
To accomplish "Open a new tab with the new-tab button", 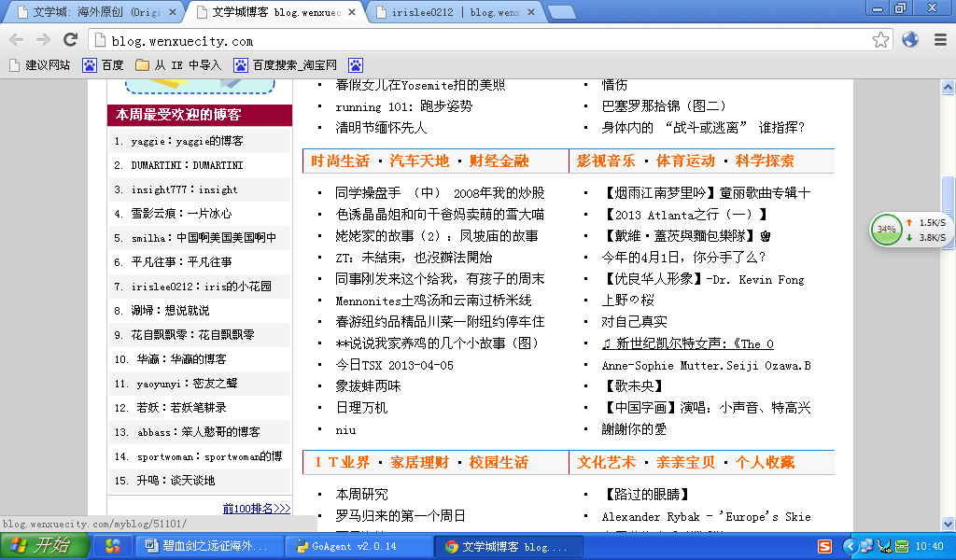I will click(x=560, y=12).
